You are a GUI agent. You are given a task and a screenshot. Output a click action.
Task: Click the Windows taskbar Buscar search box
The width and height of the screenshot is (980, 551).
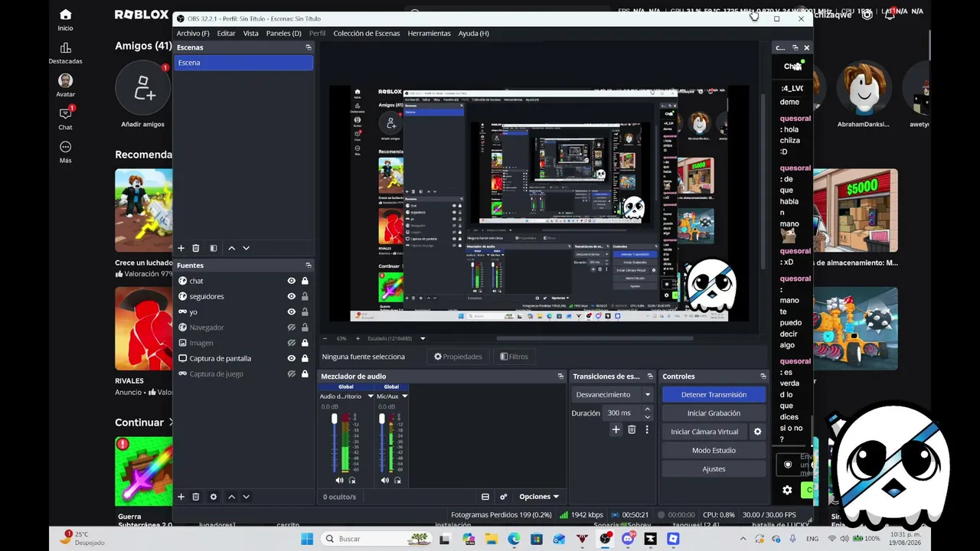(x=376, y=539)
